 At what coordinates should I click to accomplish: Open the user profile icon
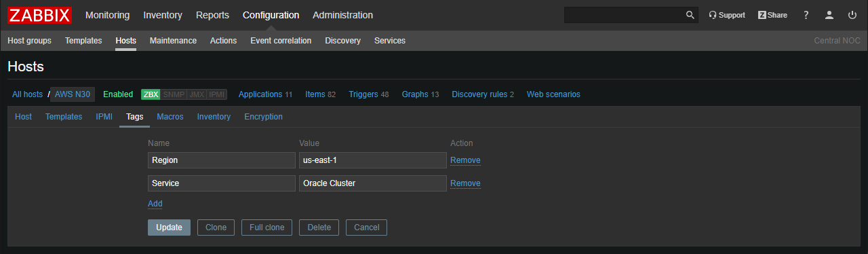pos(829,15)
